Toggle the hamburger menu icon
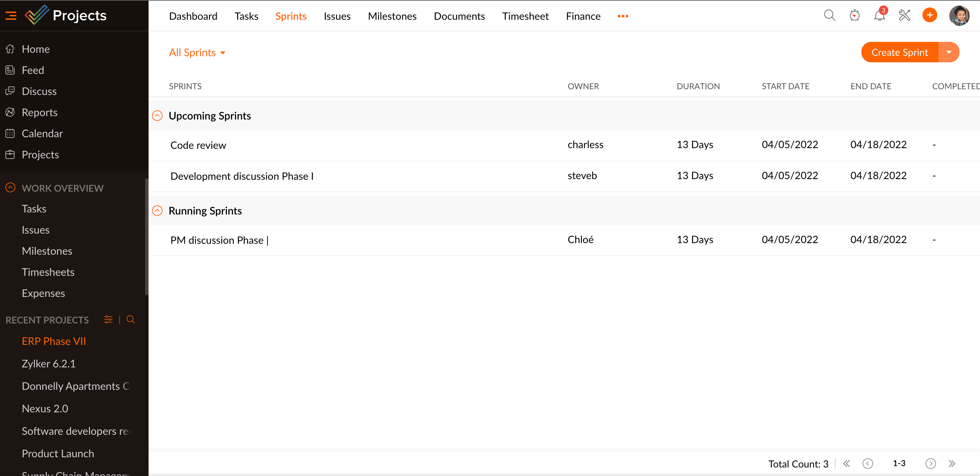The width and height of the screenshot is (980, 476). pyautogui.click(x=11, y=16)
